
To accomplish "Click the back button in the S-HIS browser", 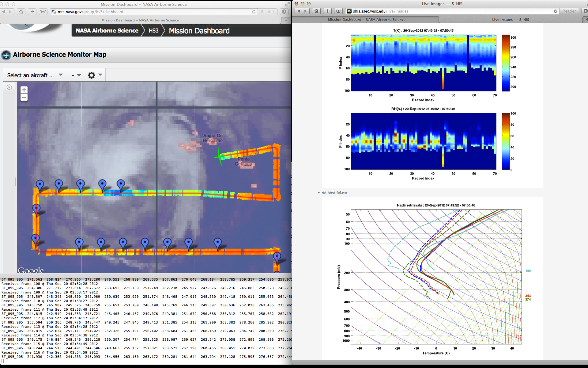I will [299, 11].
